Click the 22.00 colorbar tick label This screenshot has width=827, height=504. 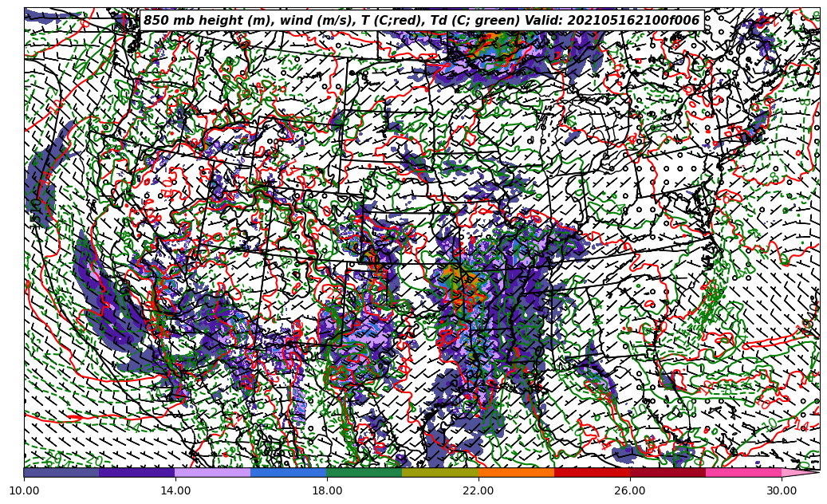(478, 490)
